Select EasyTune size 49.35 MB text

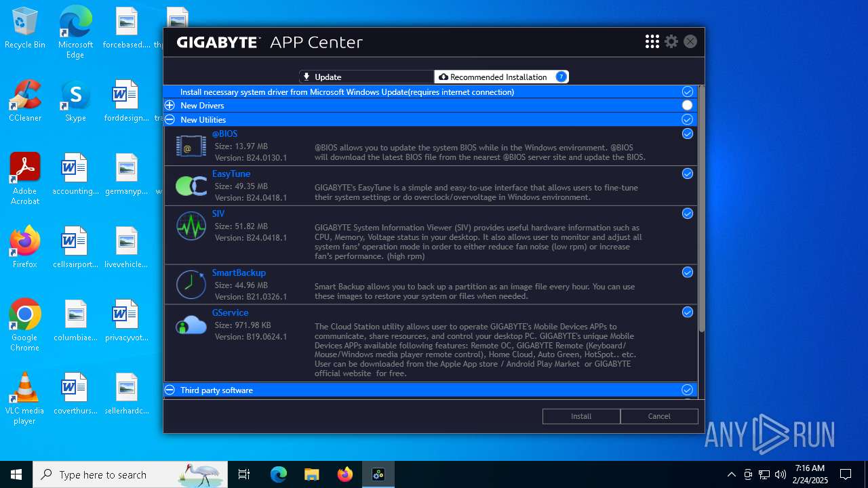tap(241, 186)
